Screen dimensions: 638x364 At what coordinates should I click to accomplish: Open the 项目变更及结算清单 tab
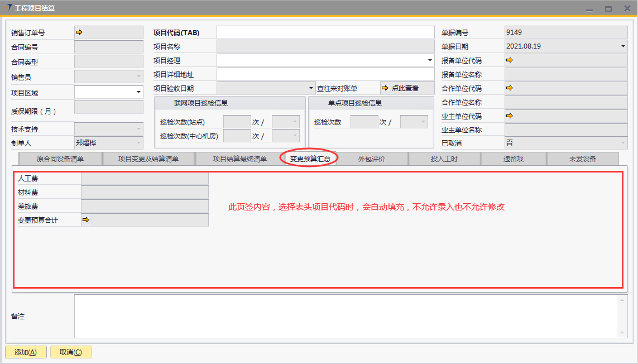tap(148, 159)
